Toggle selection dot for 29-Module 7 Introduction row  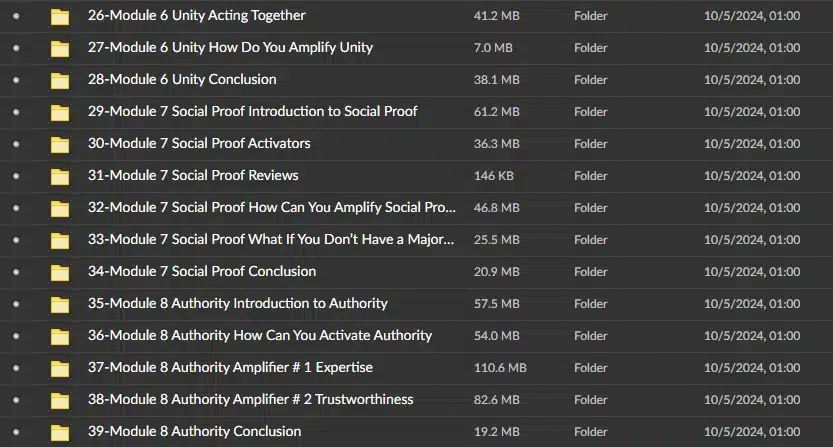point(16,112)
